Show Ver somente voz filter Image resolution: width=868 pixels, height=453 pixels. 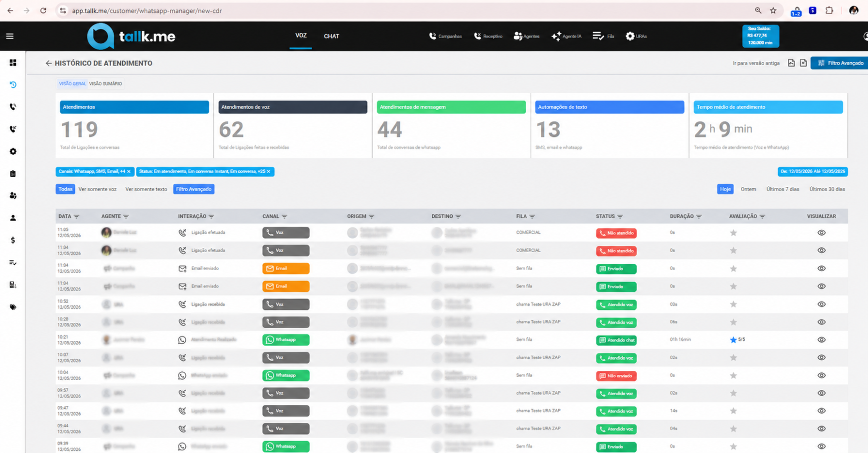[x=98, y=189]
